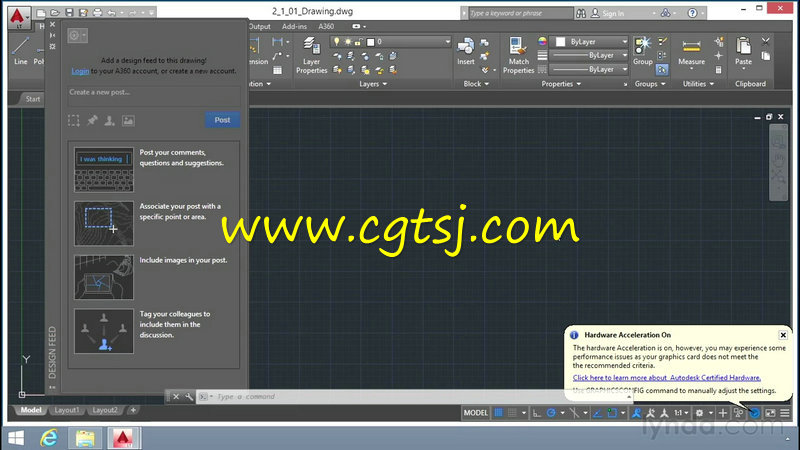Expand the Properties panel
Image resolution: width=800 pixels, height=450 pixels.
pyautogui.click(x=561, y=84)
